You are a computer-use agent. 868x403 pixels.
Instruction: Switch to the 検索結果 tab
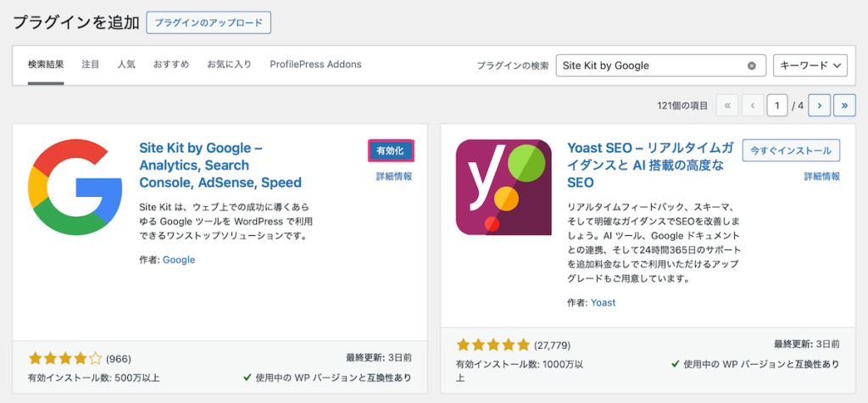(x=46, y=64)
